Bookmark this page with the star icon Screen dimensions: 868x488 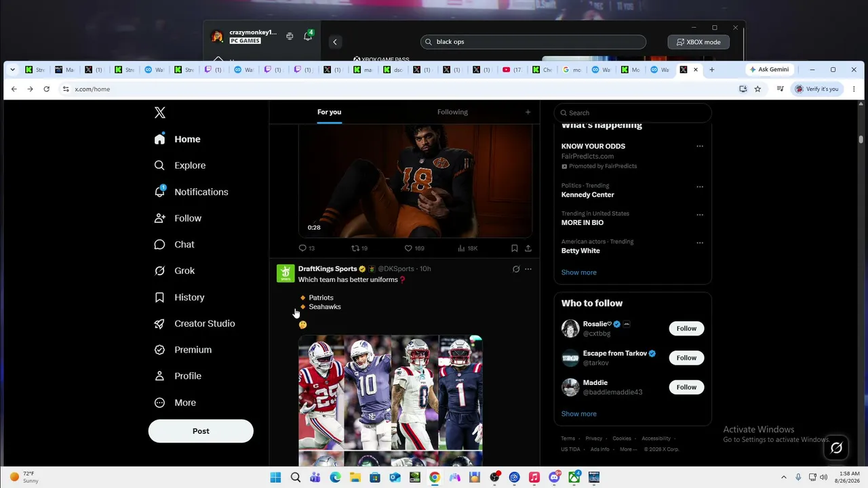pos(757,89)
